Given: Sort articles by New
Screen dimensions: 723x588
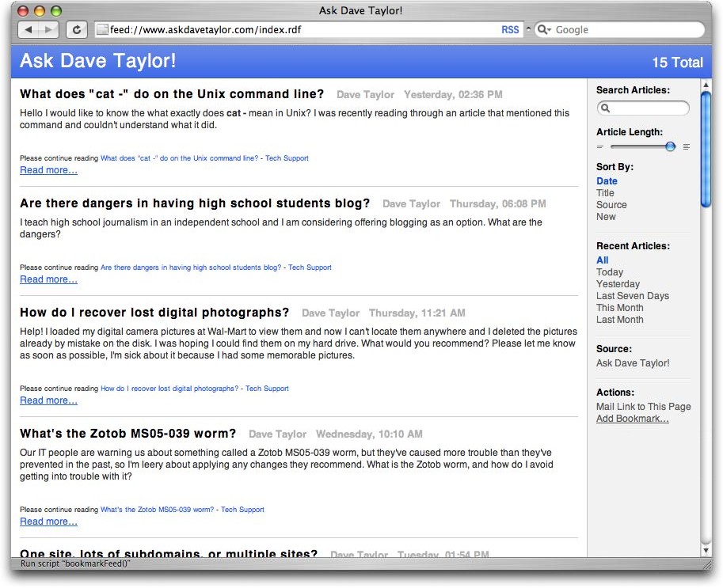Looking at the screenshot, I should [x=606, y=217].
